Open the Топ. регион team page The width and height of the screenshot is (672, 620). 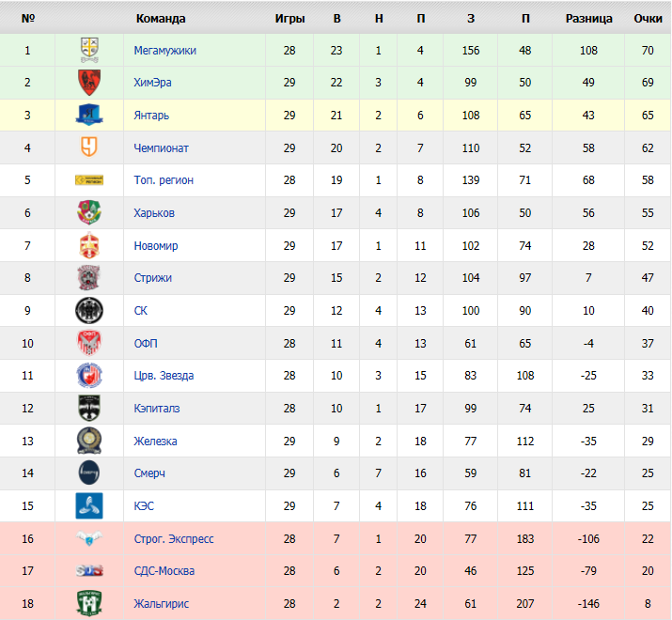164,180
